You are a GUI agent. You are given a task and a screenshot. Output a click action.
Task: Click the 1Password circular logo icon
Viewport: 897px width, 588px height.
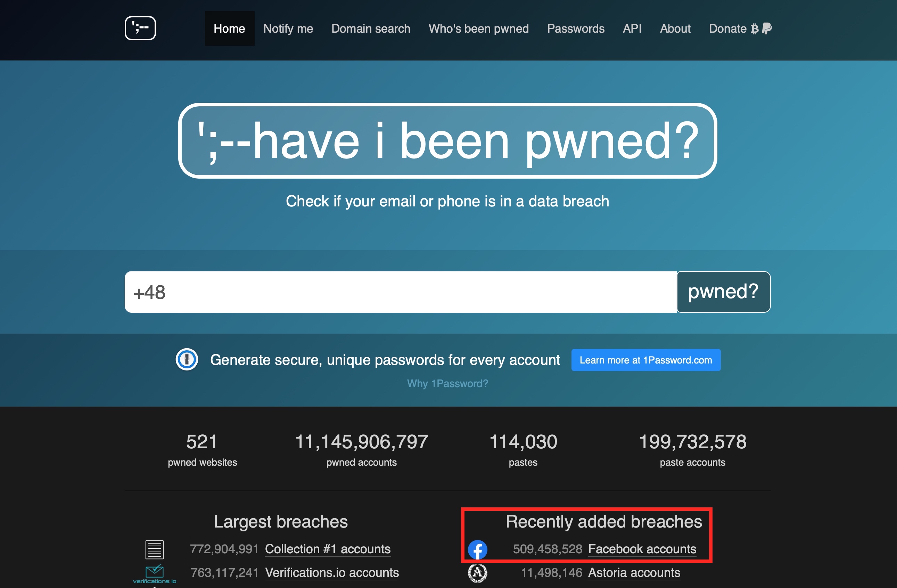coord(187,360)
